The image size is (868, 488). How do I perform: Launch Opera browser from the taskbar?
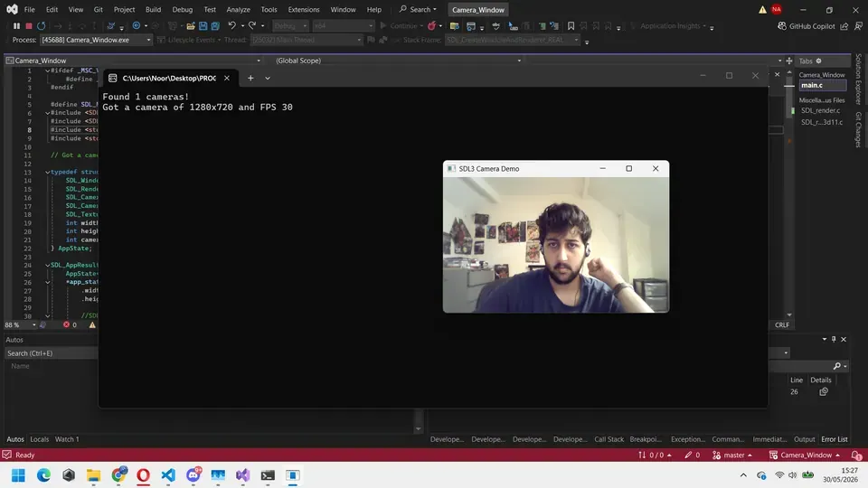coord(144,475)
